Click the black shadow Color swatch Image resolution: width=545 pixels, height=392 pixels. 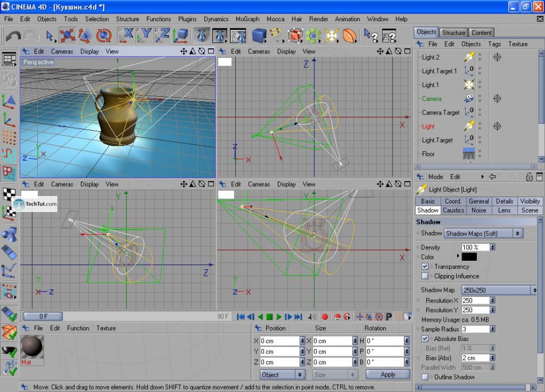(x=469, y=257)
